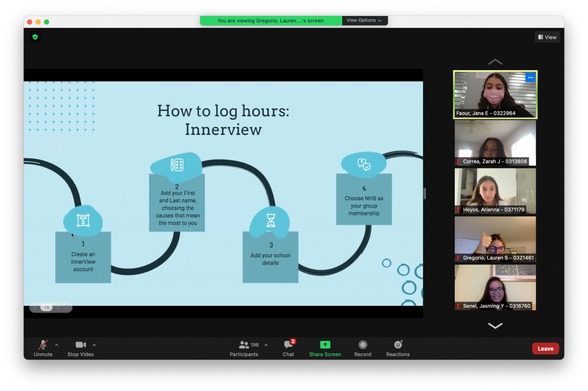The width and height of the screenshot is (588, 391).
Task: Open the Chat panel
Action: pos(288,348)
